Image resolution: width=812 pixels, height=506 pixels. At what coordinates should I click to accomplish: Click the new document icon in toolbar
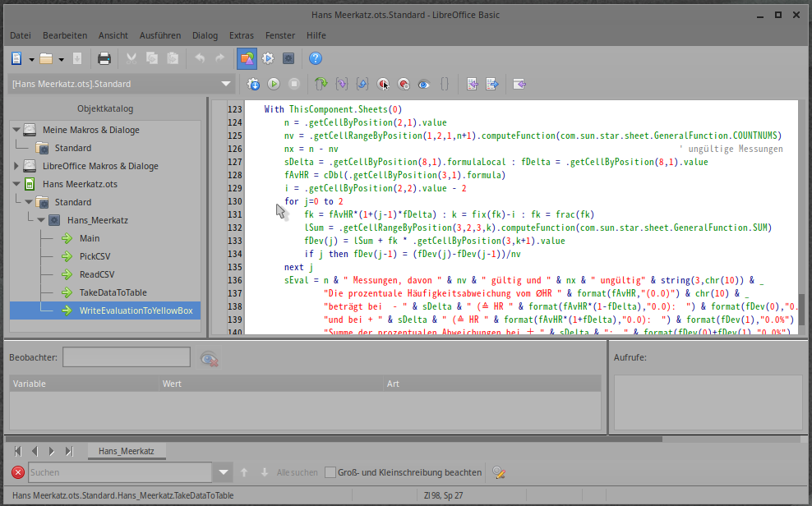pos(16,58)
